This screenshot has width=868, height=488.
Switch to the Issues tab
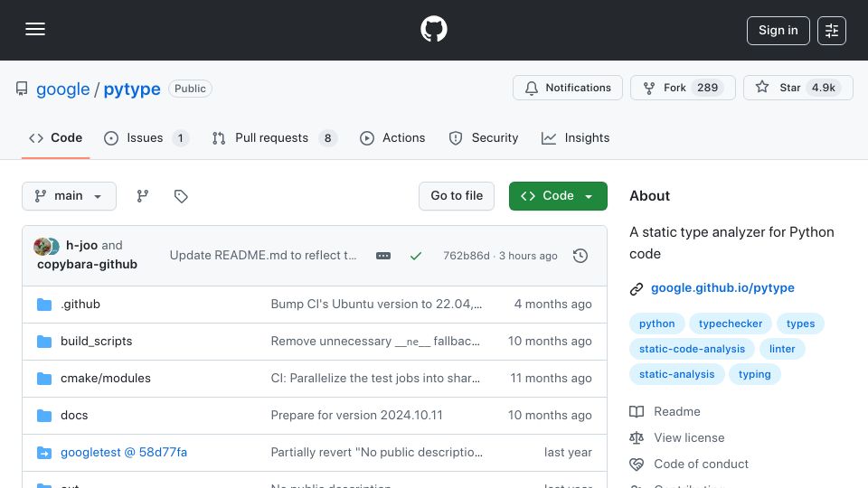pos(146,137)
